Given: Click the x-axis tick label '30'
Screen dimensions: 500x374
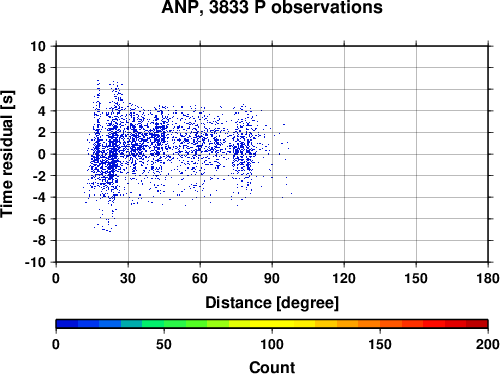Looking at the screenshot, I should click(128, 278).
